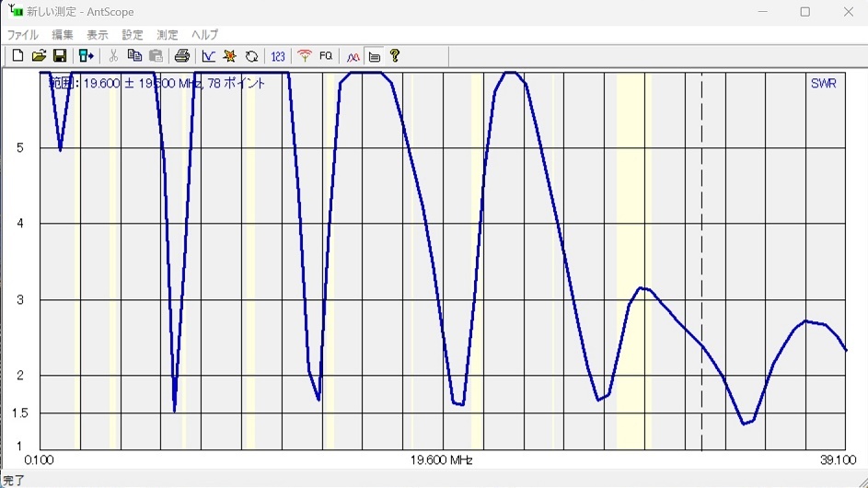Click the graph chart icon in the toolbar

[x=209, y=56]
